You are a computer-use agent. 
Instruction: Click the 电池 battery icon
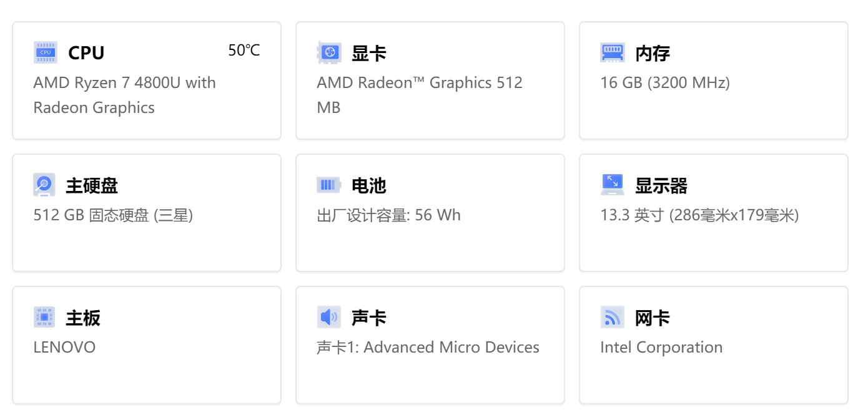(328, 185)
